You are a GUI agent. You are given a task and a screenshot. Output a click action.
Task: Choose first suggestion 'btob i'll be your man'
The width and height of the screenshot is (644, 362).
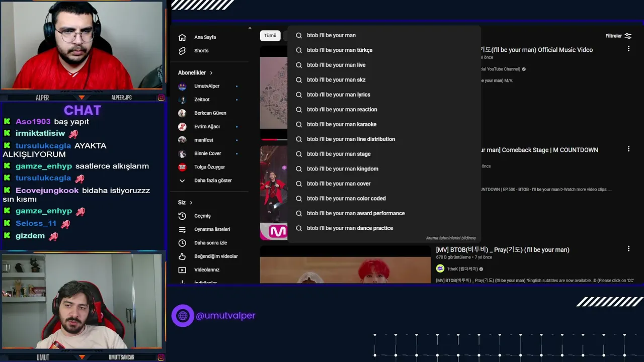(384, 35)
